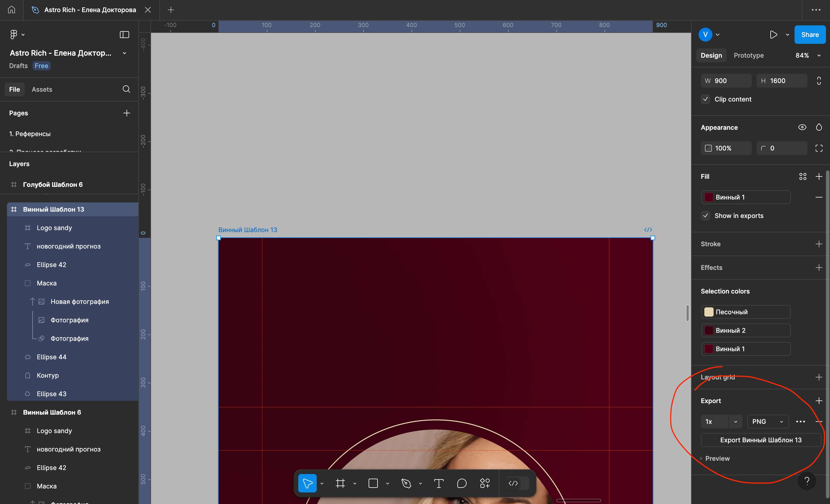This screenshot has height=504, width=830.
Task: Uncheck Show in exports checkbox
Action: [x=706, y=216]
